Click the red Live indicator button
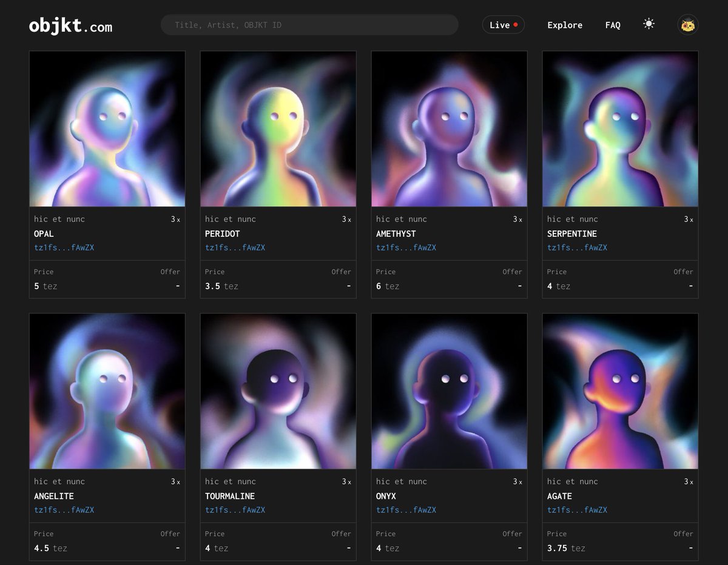Screen dimensions: 728x565 (503, 25)
